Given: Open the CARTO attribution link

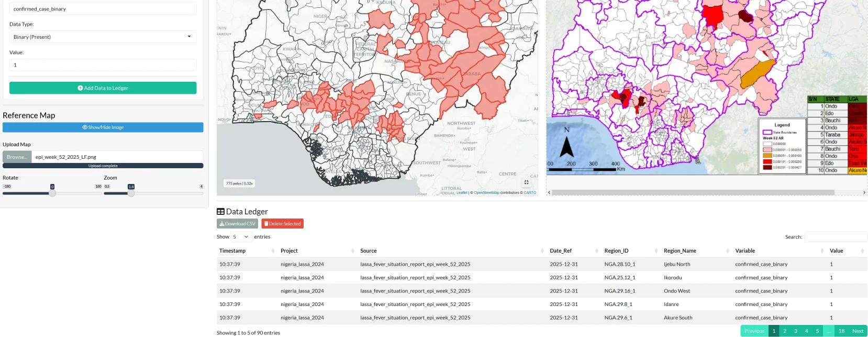Looking at the screenshot, I should 530,193.
